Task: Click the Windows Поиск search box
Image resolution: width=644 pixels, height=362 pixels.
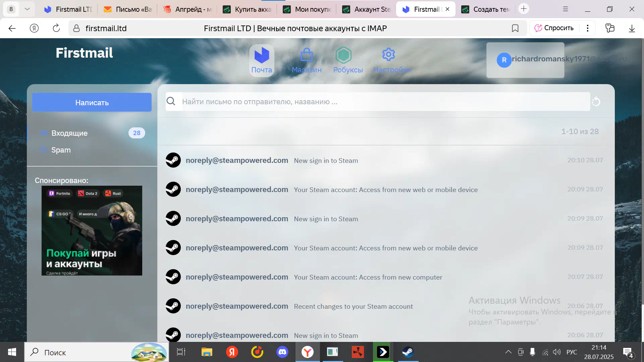Action: (x=97, y=352)
